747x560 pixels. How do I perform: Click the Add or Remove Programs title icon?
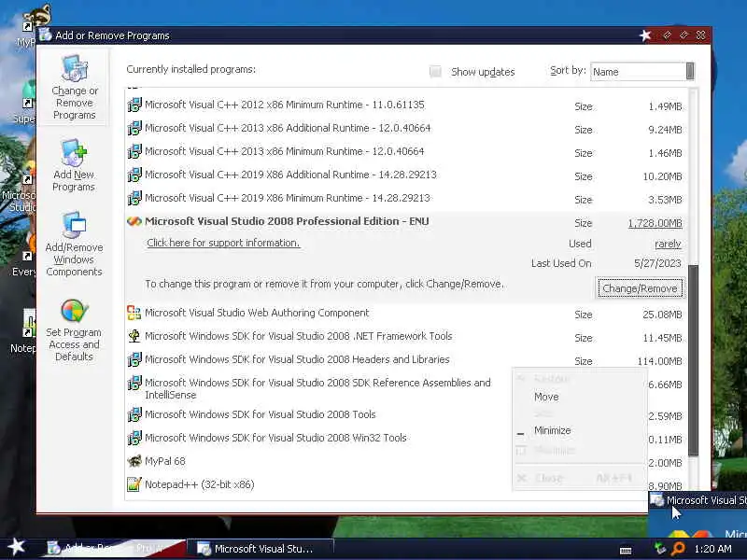click(x=46, y=35)
